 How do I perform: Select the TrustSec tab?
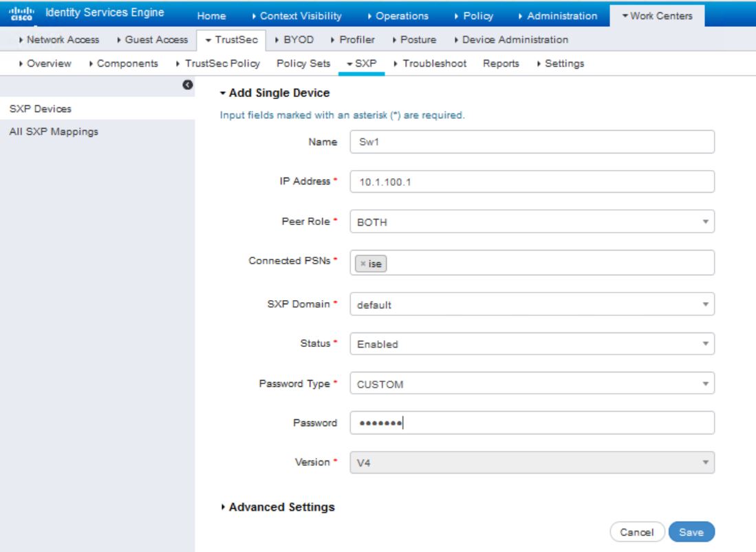pos(231,39)
